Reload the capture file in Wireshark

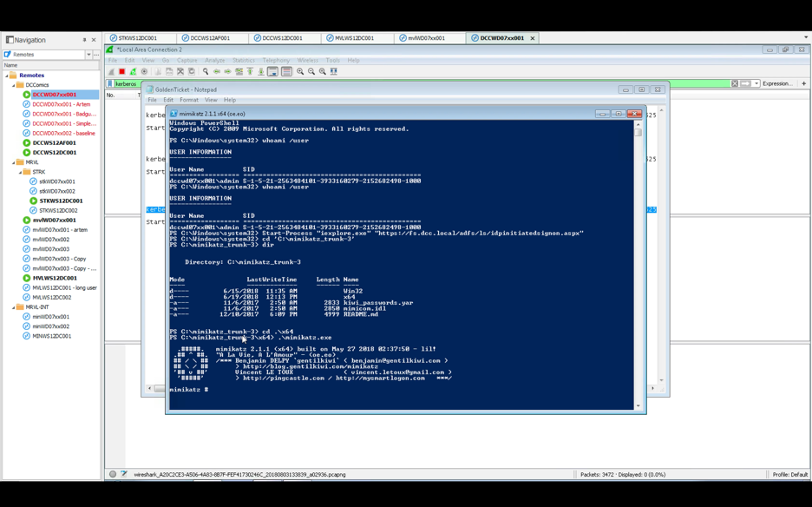pos(192,71)
